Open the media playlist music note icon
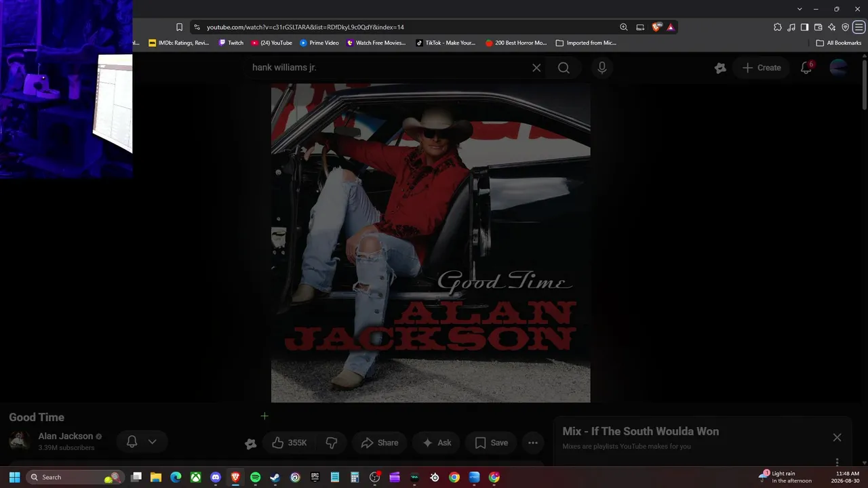The height and width of the screenshot is (488, 868). coord(791,27)
